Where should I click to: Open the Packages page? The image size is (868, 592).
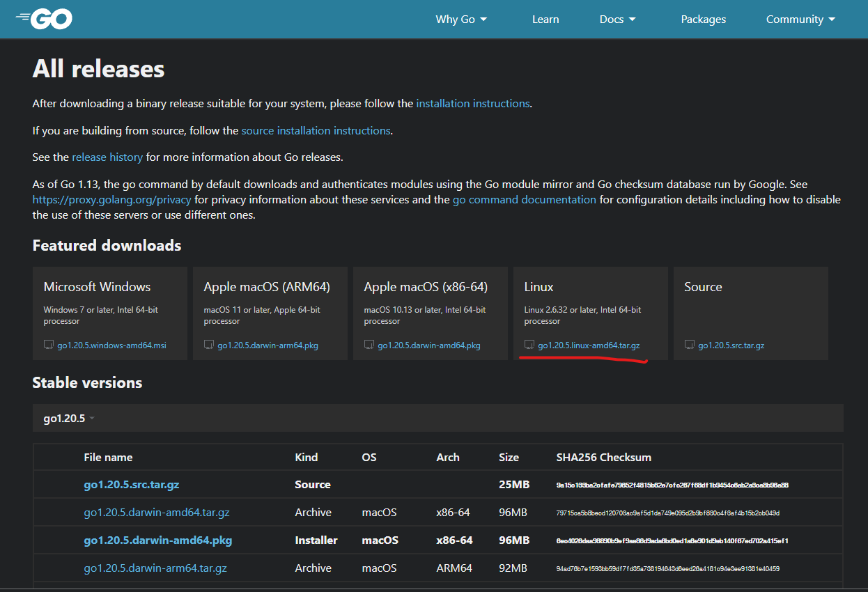pyautogui.click(x=704, y=20)
